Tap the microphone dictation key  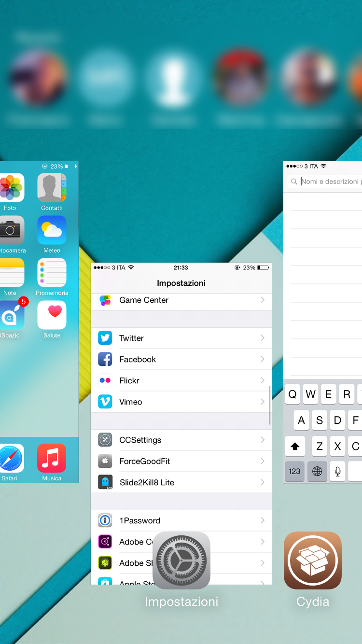[337, 472]
